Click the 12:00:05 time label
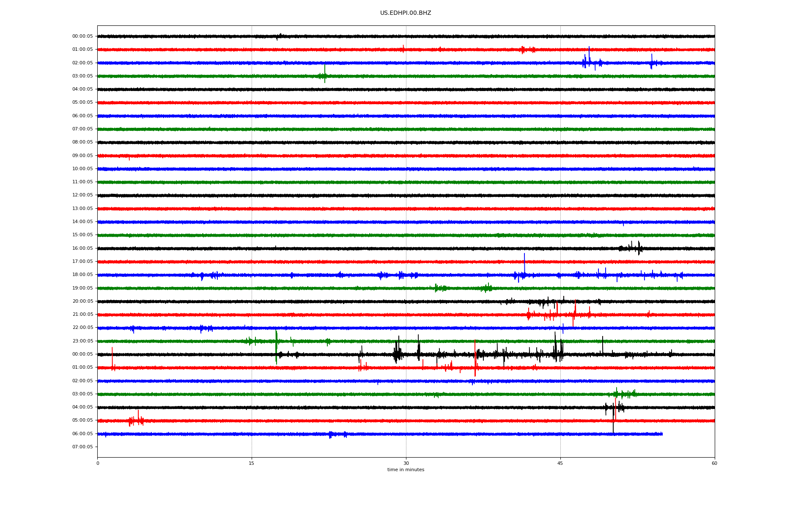Viewport: 812px width, 508px height. pos(82,195)
